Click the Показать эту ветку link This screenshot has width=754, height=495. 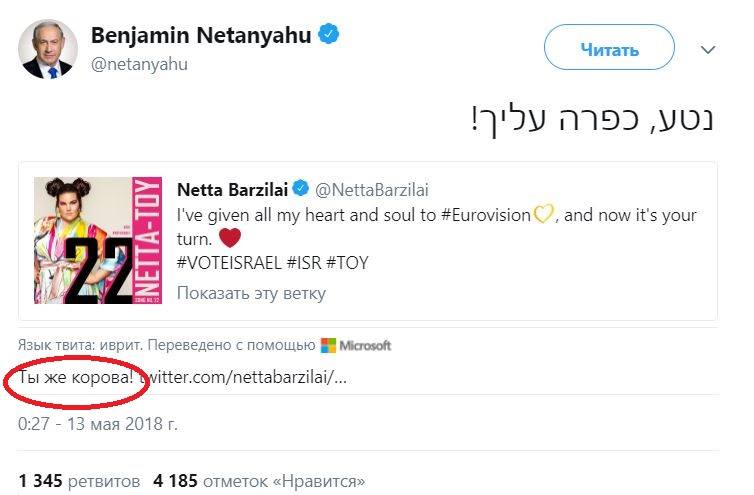(x=250, y=293)
